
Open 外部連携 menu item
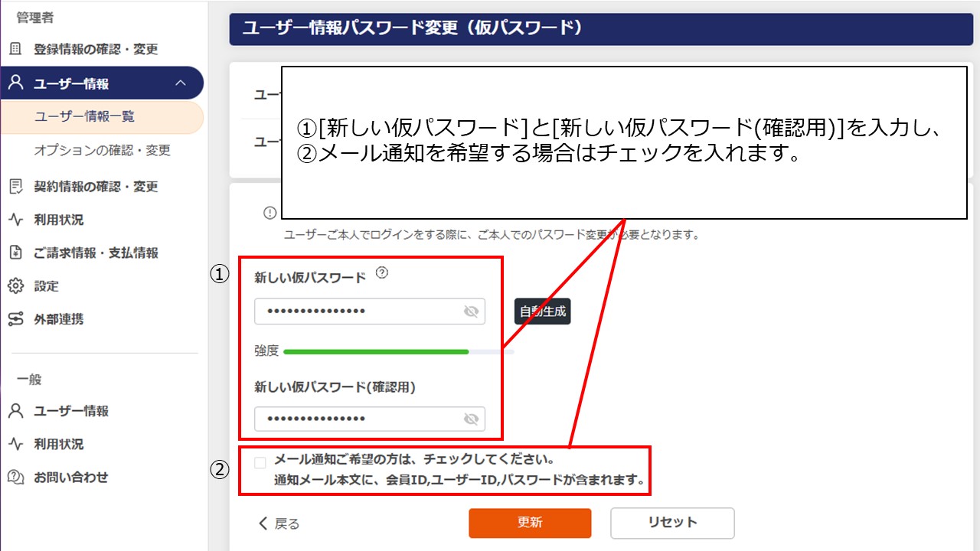point(58,319)
